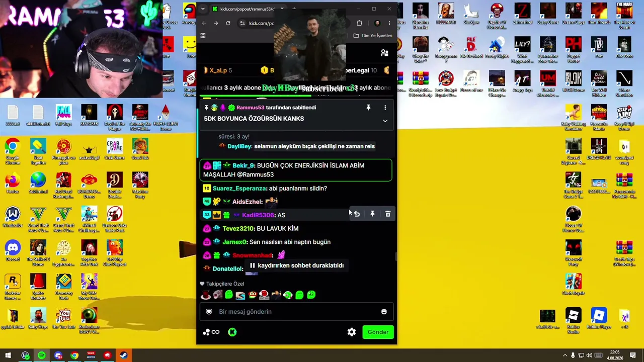This screenshot has height=362, width=644.
Task: Open Roblox Studio desktop shortcut
Action: [x=573, y=320]
